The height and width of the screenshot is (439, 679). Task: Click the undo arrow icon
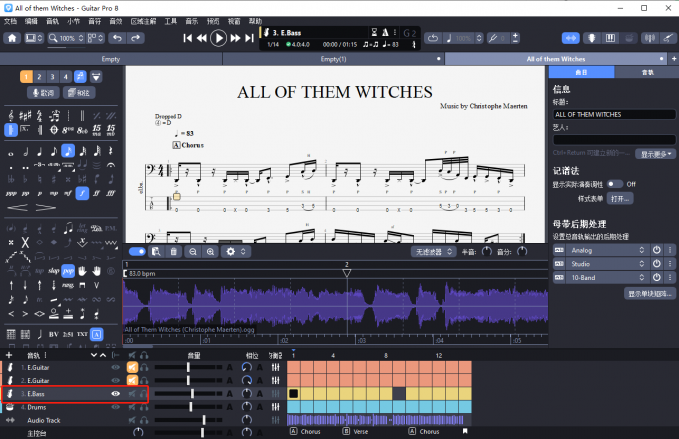pyautogui.click(x=118, y=38)
